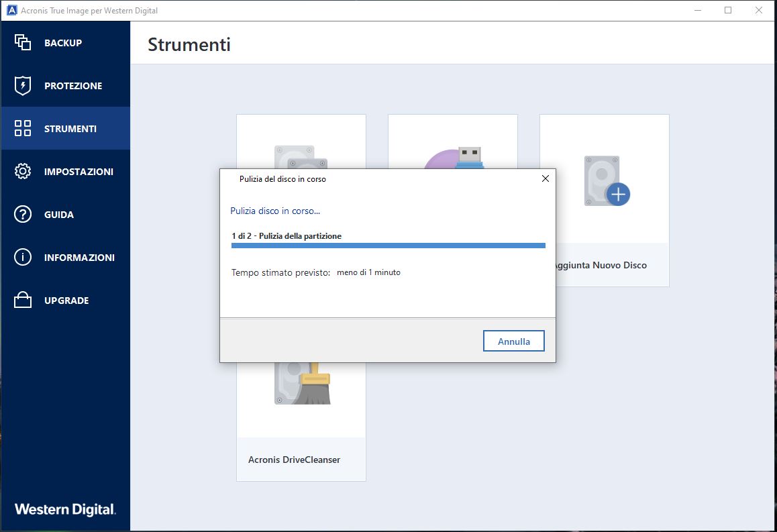
Task: Open the UPGRADE page
Action: tap(66, 301)
